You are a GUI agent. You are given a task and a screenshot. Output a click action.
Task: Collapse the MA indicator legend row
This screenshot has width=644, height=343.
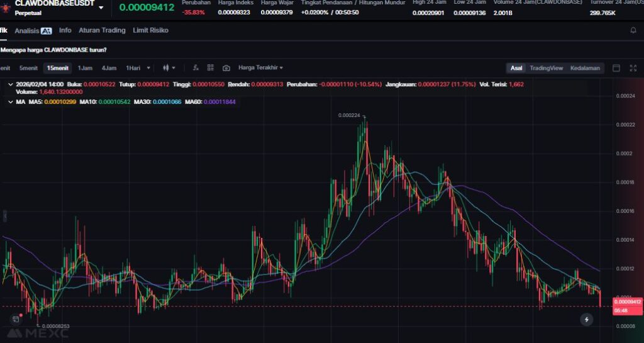9,101
